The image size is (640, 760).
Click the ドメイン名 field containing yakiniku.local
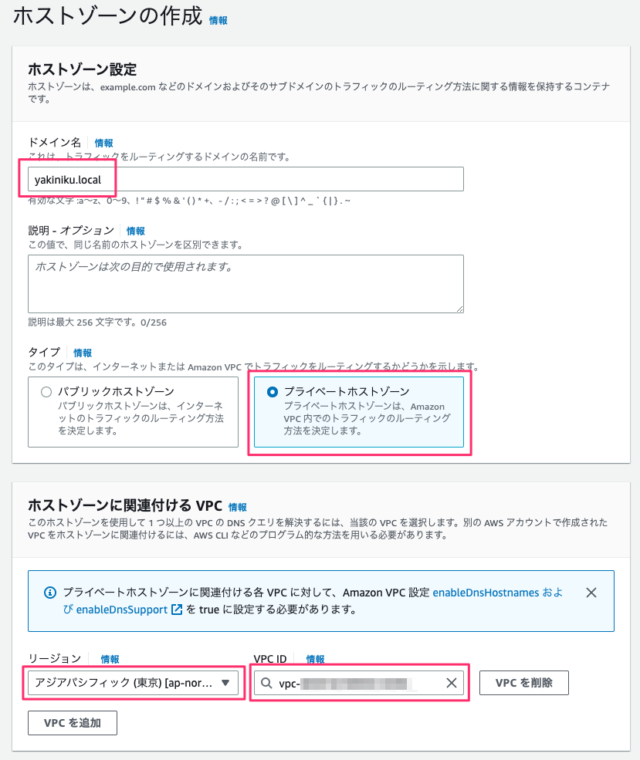click(245, 179)
